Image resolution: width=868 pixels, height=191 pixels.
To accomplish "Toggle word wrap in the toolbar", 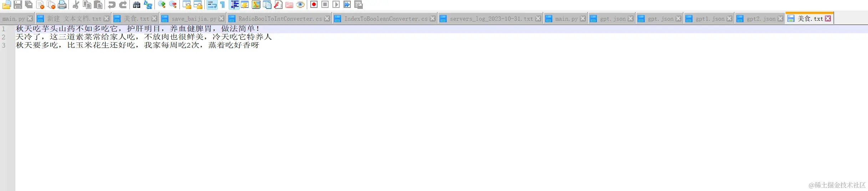I will click(212, 5).
